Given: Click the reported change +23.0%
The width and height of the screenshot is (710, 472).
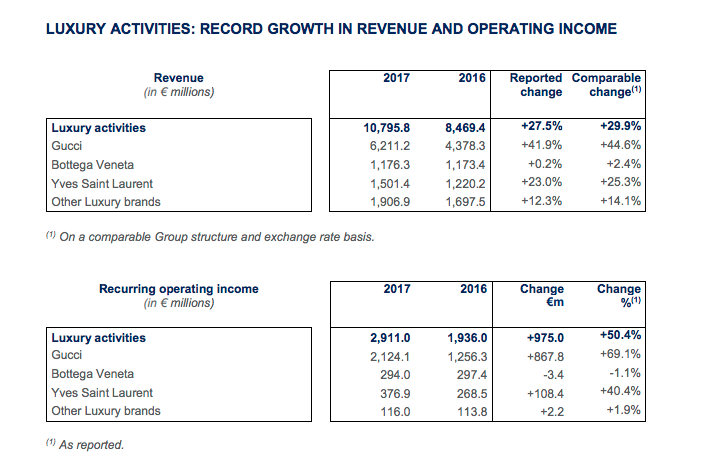Looking at the screenshot, I should [x=542, y=182].
